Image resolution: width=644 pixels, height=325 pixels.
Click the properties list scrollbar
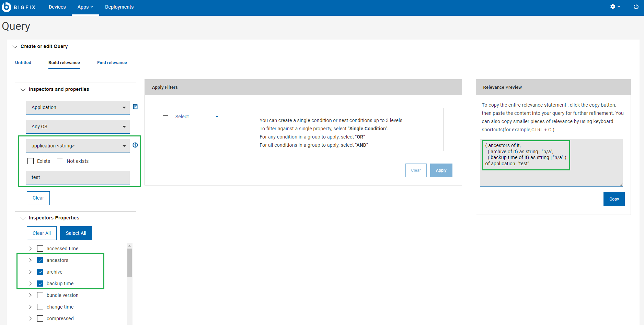pos(129,263)
